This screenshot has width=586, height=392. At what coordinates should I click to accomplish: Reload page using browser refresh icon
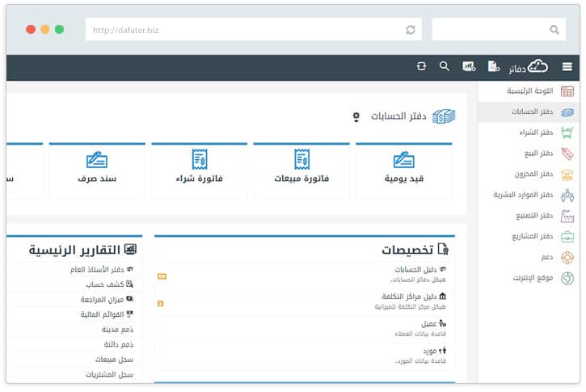(411, 30)
